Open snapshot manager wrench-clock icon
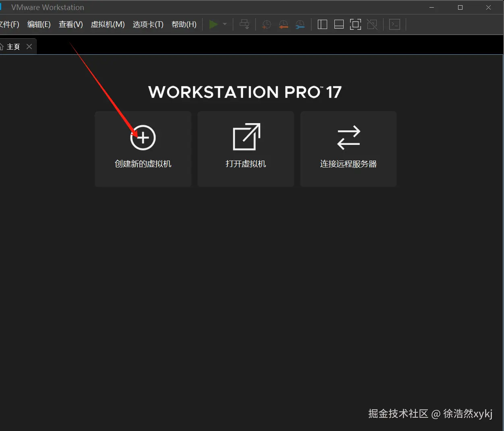Viewport: 504px width, 431px height. tap(300, 25)
